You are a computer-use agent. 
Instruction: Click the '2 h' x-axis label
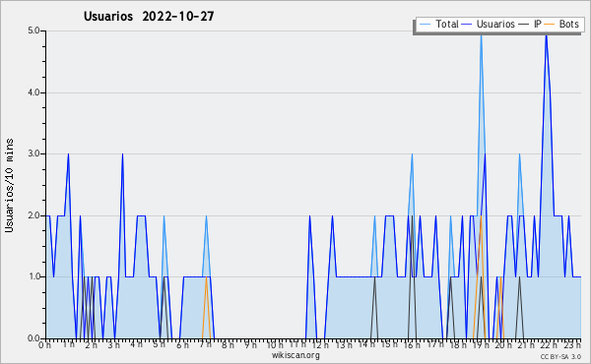91,345
